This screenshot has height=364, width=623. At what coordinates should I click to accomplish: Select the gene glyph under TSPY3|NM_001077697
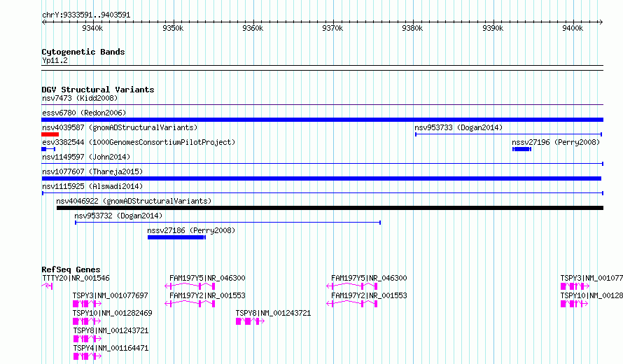click(87, 304)
